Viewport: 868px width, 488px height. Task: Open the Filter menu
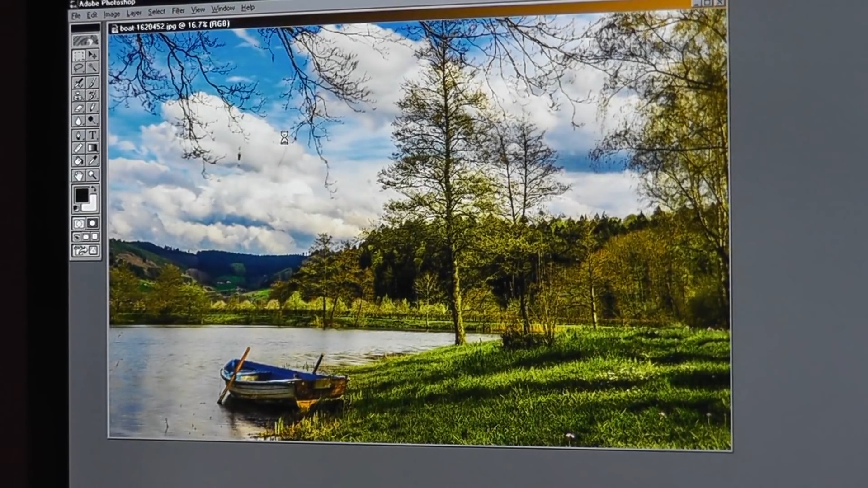coord(178,10)
